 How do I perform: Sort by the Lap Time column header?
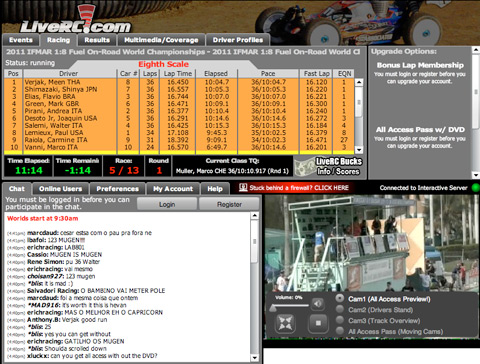[x=178, y=74]
